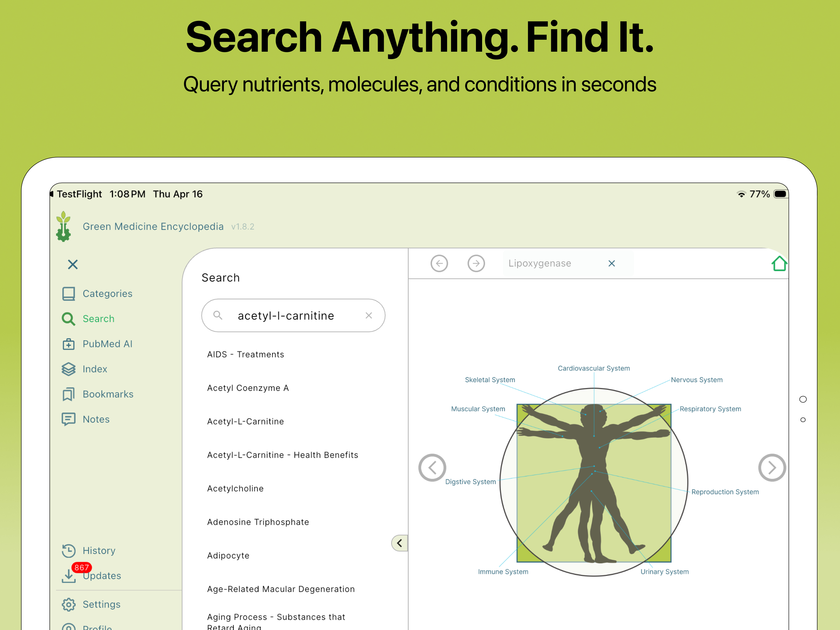The image size is (840, 630).
Task: Open Aging Process - Substances that Retard Aging
Action: [x=276, y=622]
